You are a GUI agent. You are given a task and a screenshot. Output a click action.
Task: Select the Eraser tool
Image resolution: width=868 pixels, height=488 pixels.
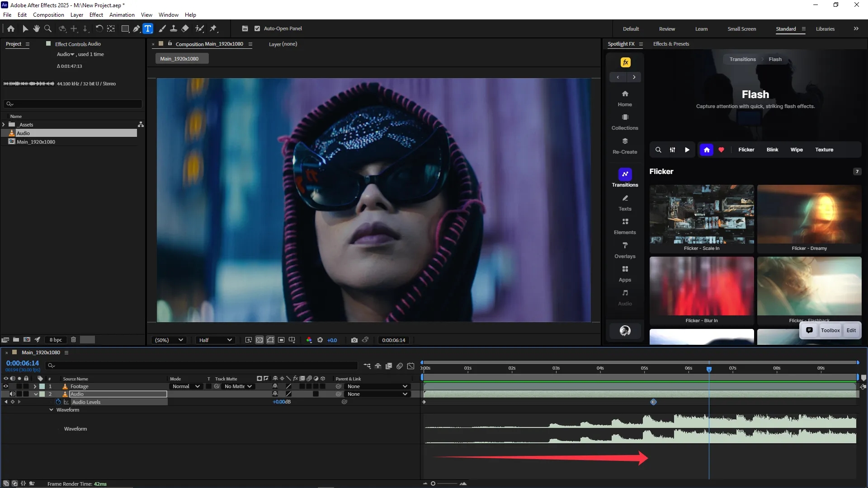click(x=185, y=28)
